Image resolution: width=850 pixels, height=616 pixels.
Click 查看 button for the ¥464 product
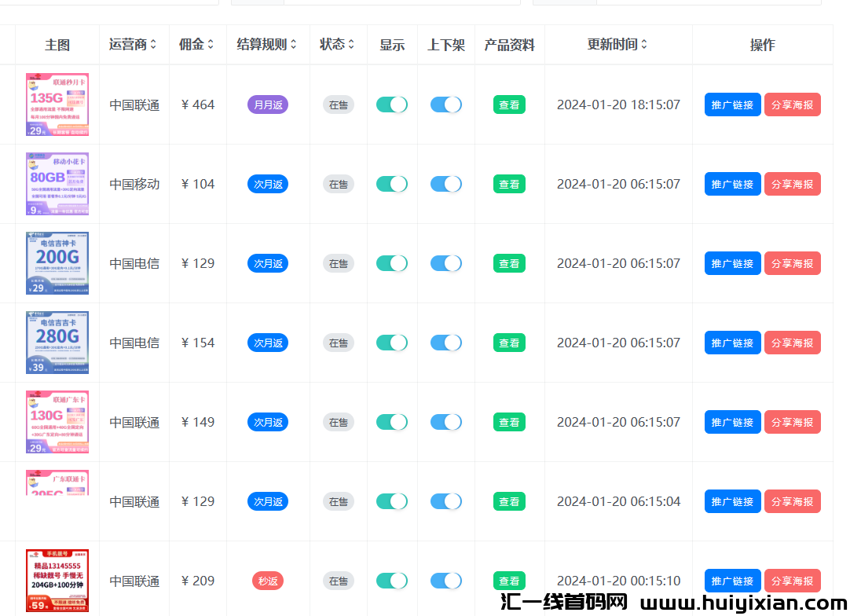[509, 104]
